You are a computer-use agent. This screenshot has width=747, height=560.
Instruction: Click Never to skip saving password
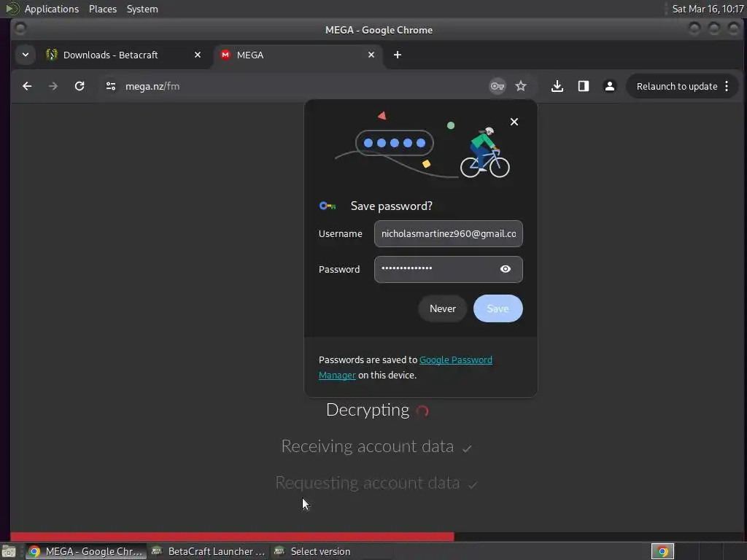tap(443, 308)
